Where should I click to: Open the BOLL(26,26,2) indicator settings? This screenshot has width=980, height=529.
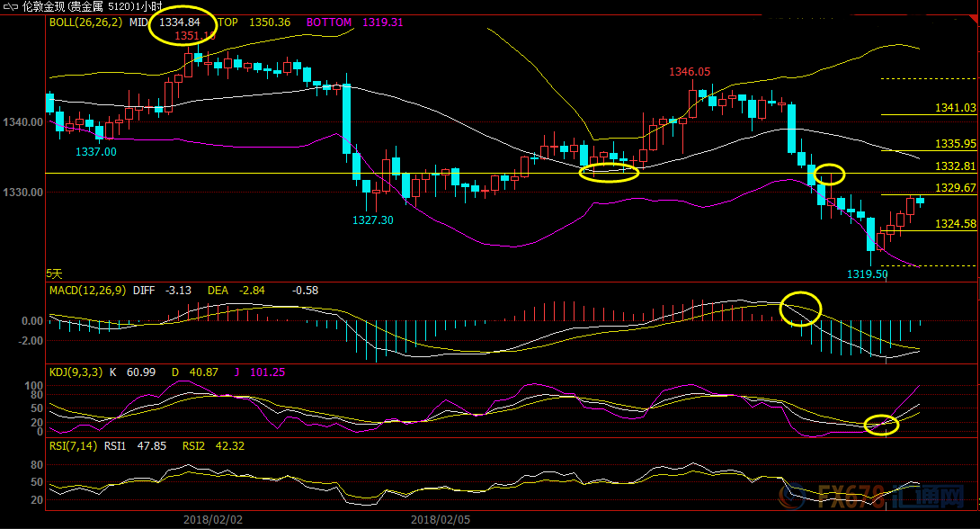(86, 22)
